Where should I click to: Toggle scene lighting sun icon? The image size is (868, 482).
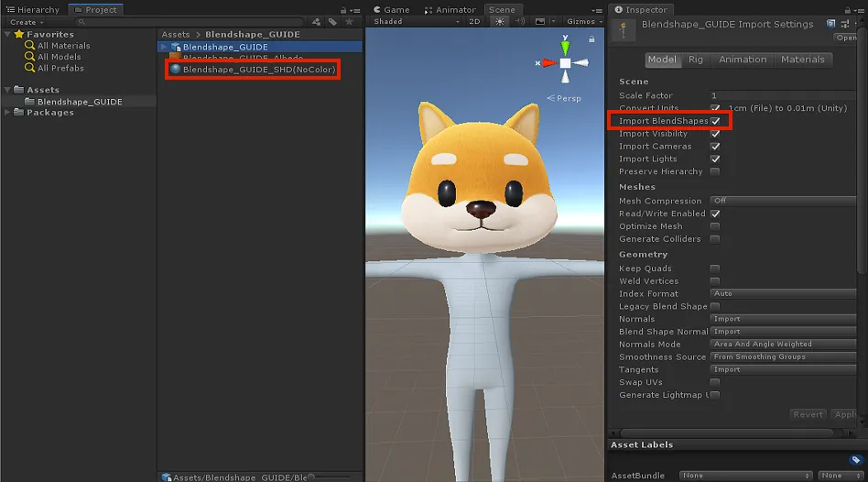pyautogui.click(x=500, y=22)
